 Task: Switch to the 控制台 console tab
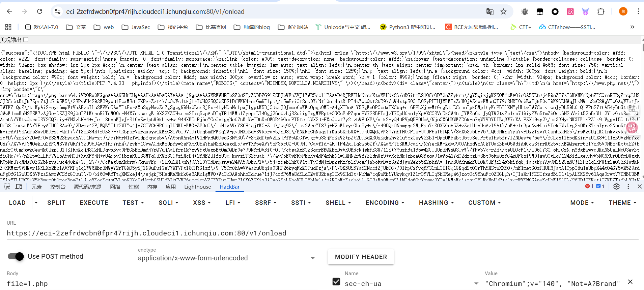point(57,187)
